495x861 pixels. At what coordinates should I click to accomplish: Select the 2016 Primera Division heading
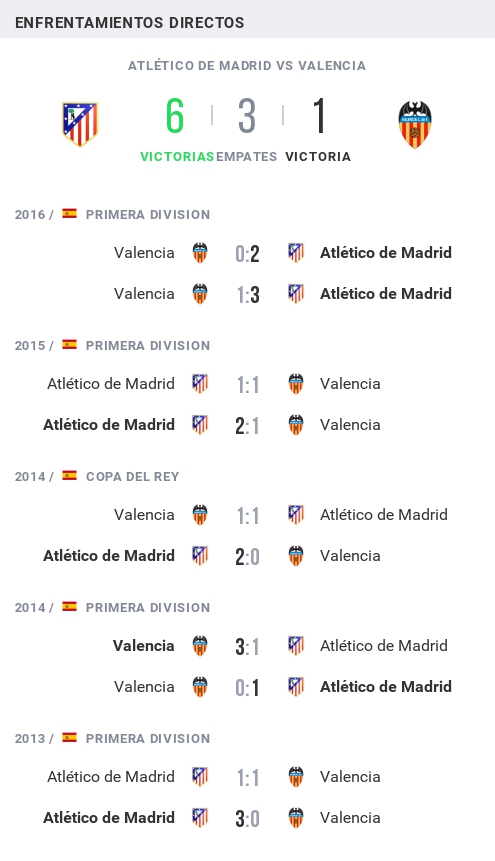(x=112, y=214)
